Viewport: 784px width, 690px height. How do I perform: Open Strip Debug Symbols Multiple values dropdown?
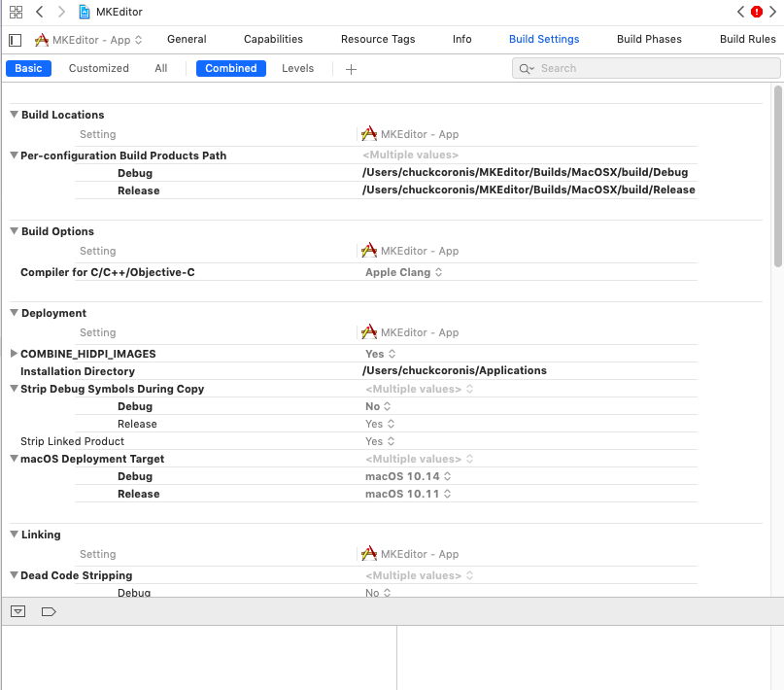pos(419,389)
